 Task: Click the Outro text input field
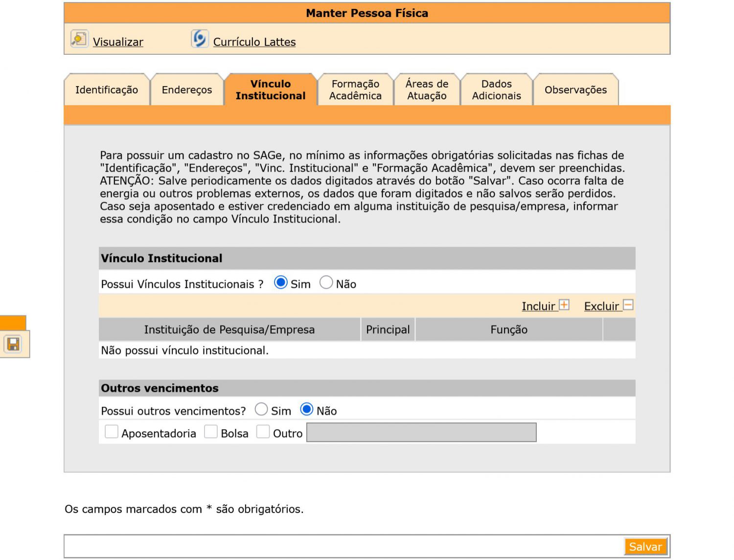(421, 433)
